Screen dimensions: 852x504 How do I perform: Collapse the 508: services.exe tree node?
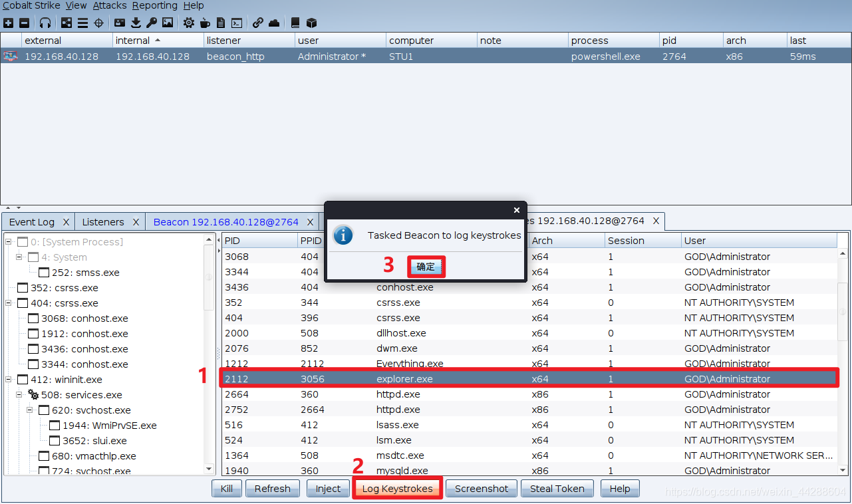(x=19, y=395)
